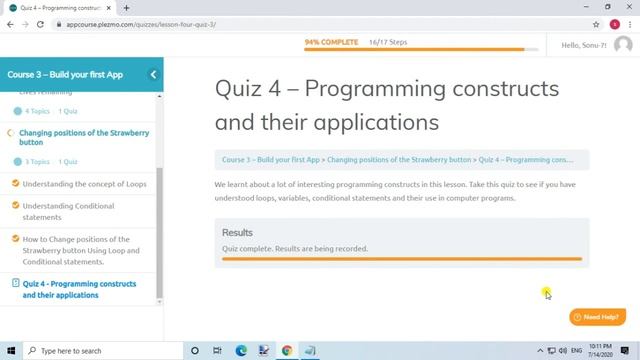Click the browser address bar URL

[141, 24]
